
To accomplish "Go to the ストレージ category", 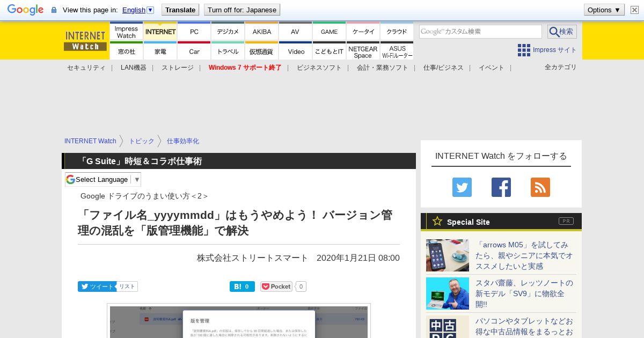I will click(177, 68).
